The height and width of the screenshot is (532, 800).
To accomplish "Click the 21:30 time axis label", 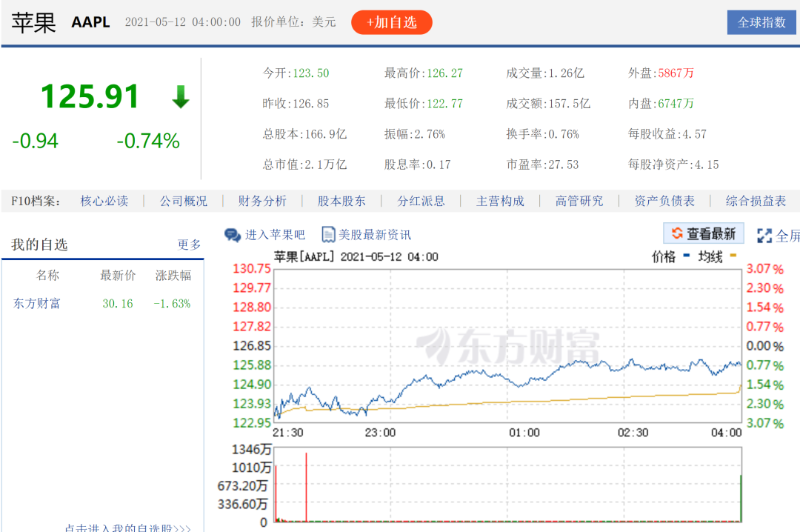I will point(287,433).
